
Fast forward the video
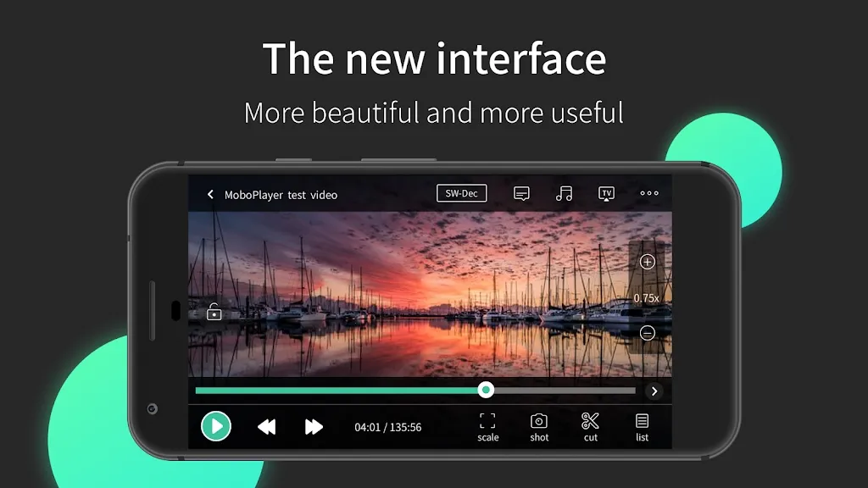click(312, 426)
